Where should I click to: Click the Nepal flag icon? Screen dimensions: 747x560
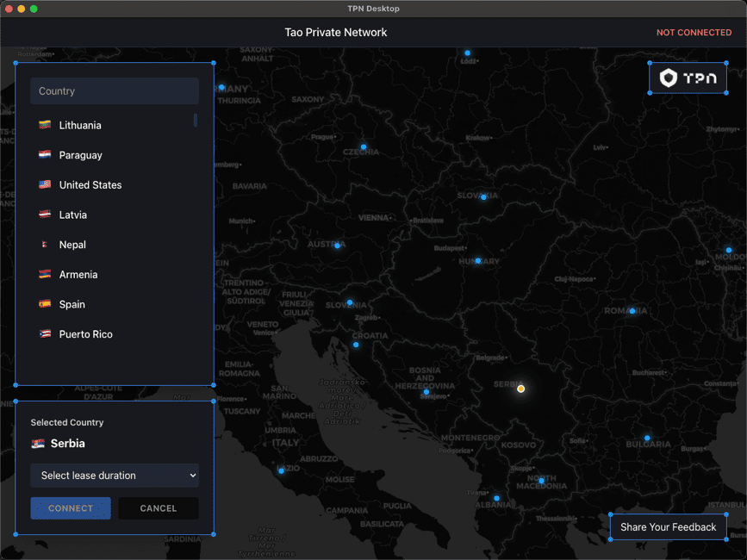[x=45, y=245]
